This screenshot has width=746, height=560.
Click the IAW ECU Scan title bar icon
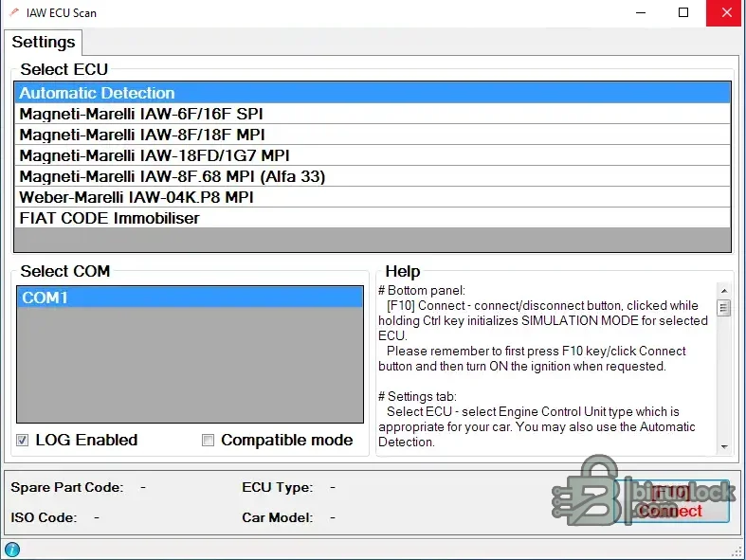tap(14, 12)
